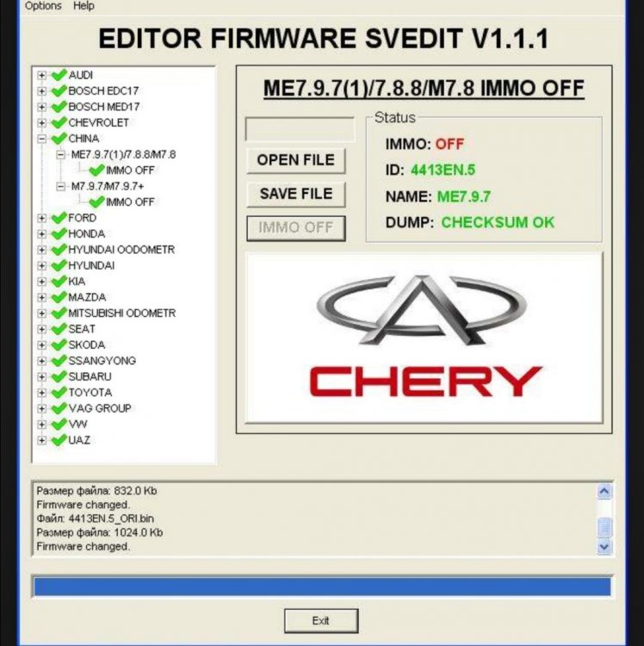
Task: Click the SKODA green checkmark icon
Action: pos(59,345)
